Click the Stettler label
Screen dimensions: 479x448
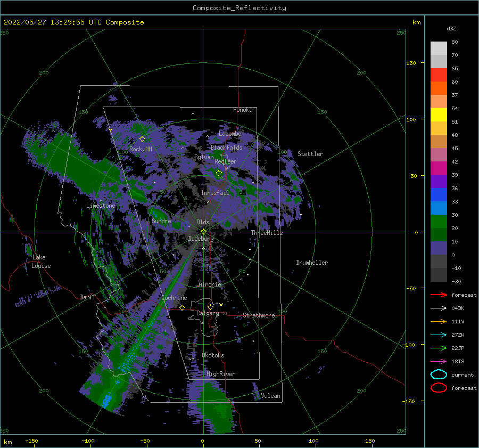310,154
